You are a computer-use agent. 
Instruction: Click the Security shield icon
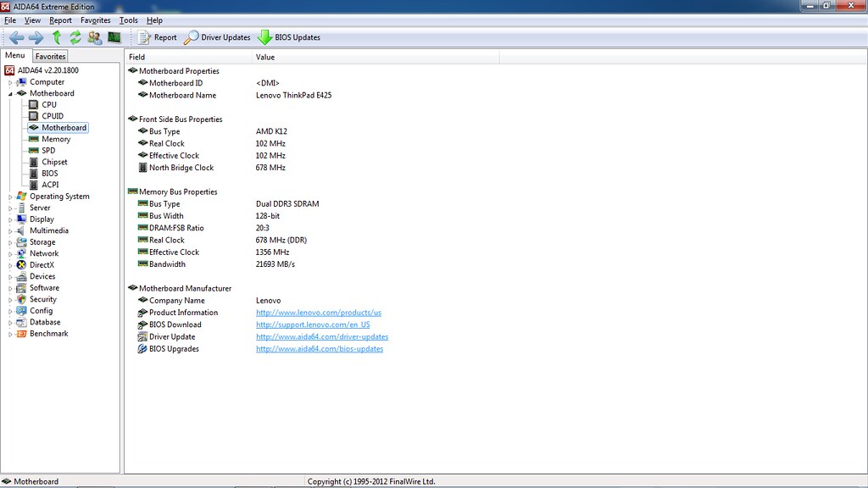point(21,299)
